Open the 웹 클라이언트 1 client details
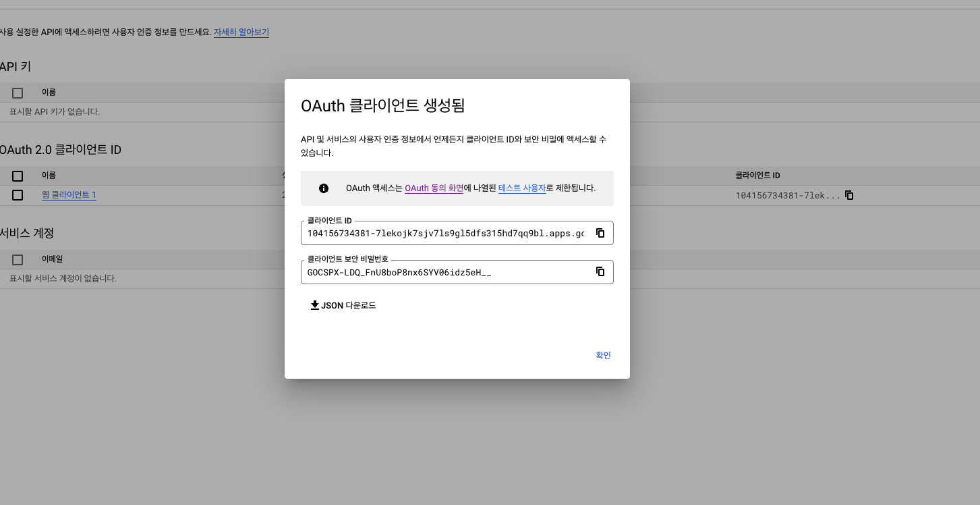 click(69, 195)
